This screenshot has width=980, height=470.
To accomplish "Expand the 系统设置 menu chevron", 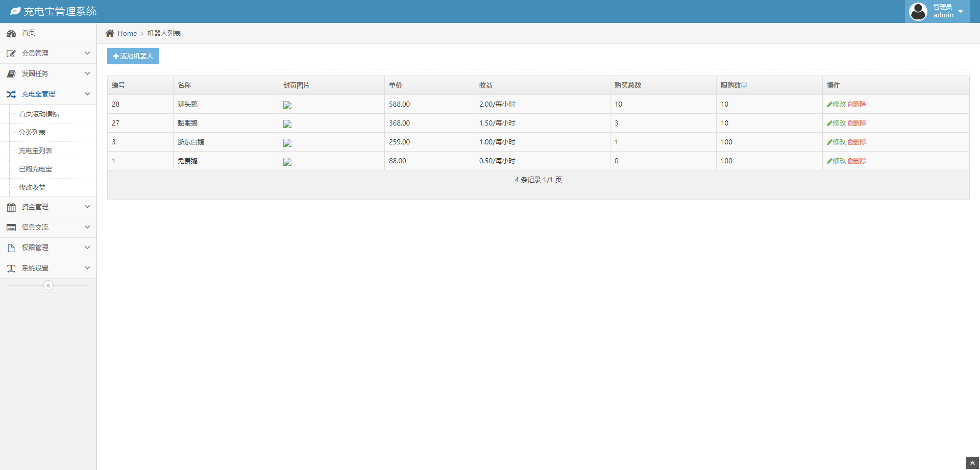I will (87, 268).
